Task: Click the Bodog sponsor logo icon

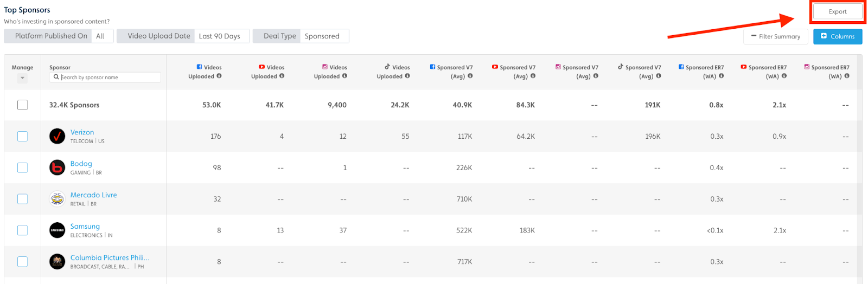Action: click(x=57, y=167)
